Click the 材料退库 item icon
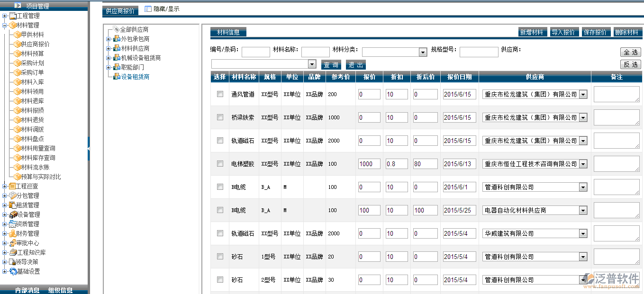644x294 pixels. pos(18,101)
